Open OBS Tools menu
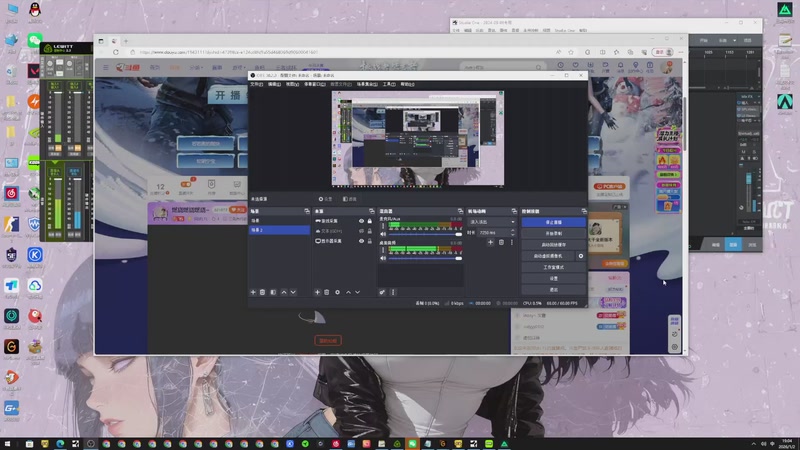This screenshot has height=450, width=800. (x=389, y=84)
